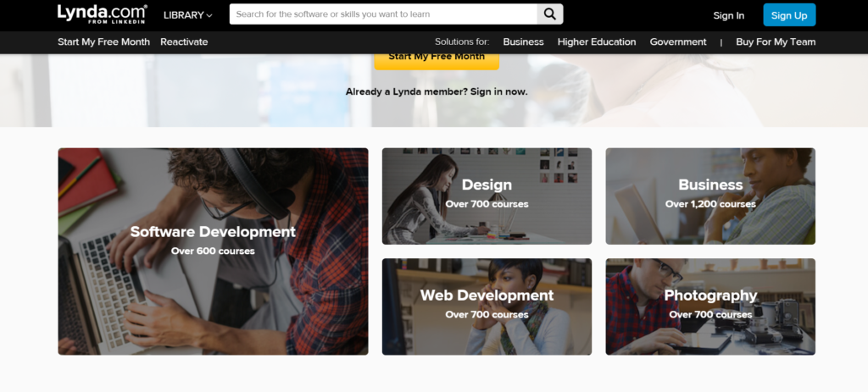Open the Design courses tile
The height and width of the screenshot is (392, 868).
click(x=487, y=196)
